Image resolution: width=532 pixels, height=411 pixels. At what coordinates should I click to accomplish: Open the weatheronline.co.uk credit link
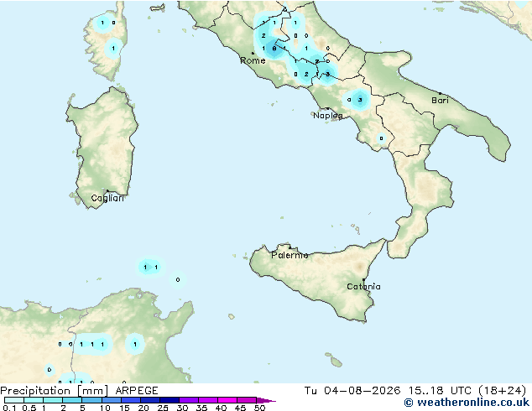(467, 403)
